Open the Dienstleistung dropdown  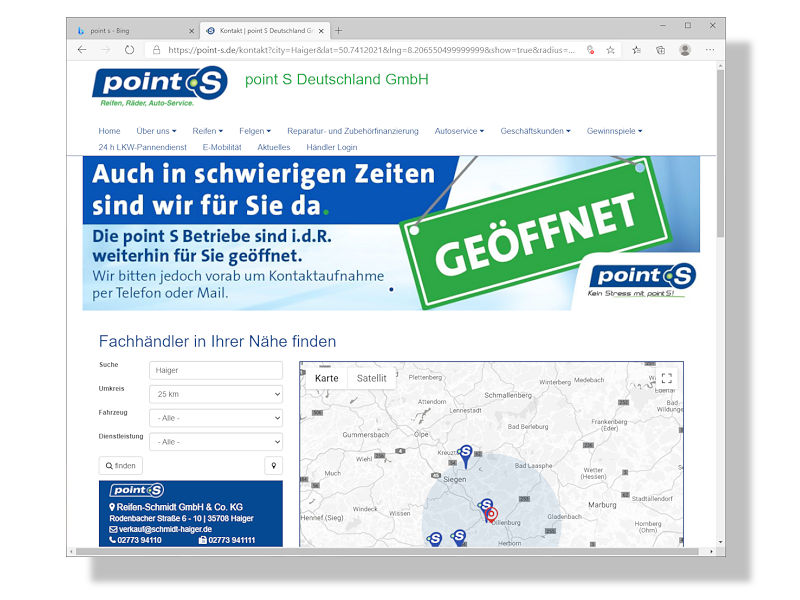coord(216,442)
